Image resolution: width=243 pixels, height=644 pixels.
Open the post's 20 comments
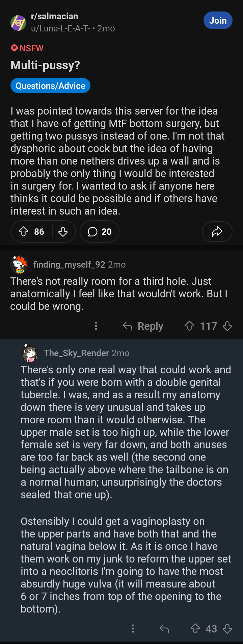[x=100, y=231]
